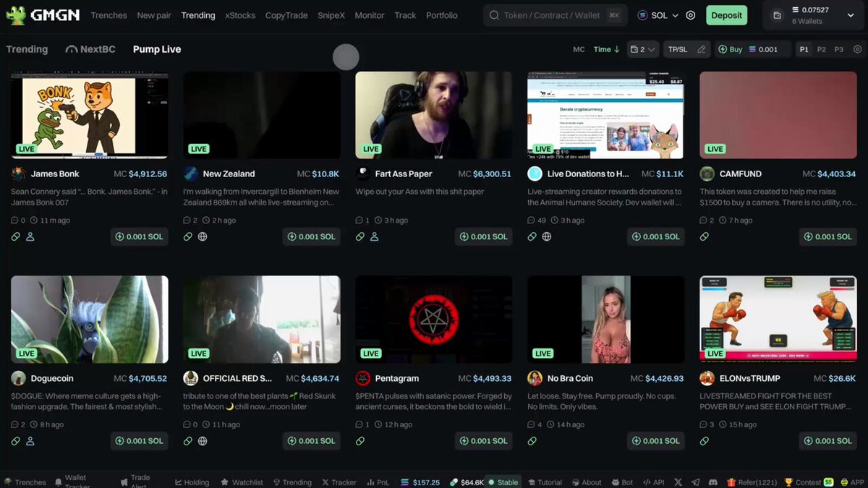Open Watchlist in bottom bar
The image size is (868, 488).
click(x=242, y=482)
